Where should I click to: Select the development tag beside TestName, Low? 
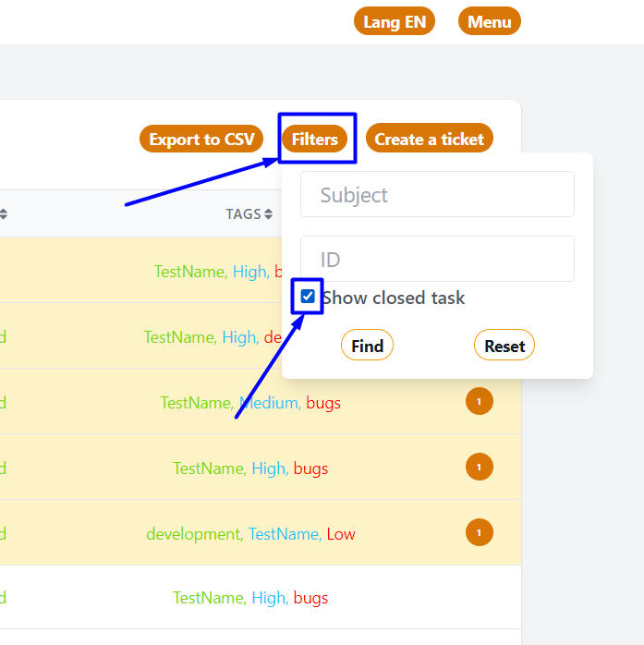(x=192, y=534)
